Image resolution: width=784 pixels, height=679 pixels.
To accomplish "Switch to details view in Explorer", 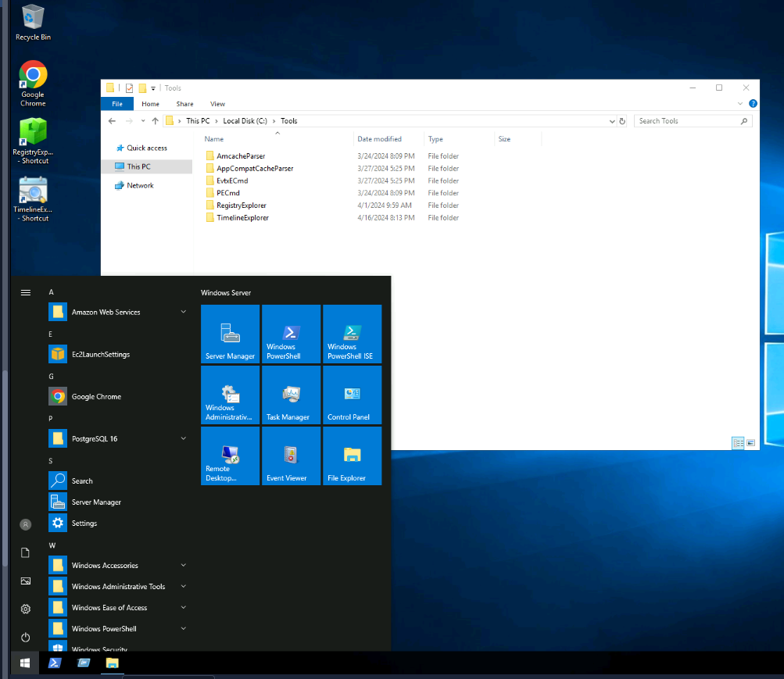I will 738,443.
